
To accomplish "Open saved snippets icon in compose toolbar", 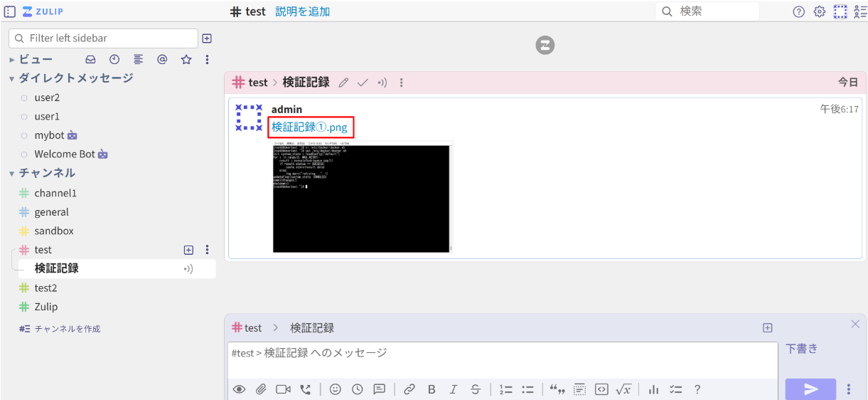I will coord(380,389).
